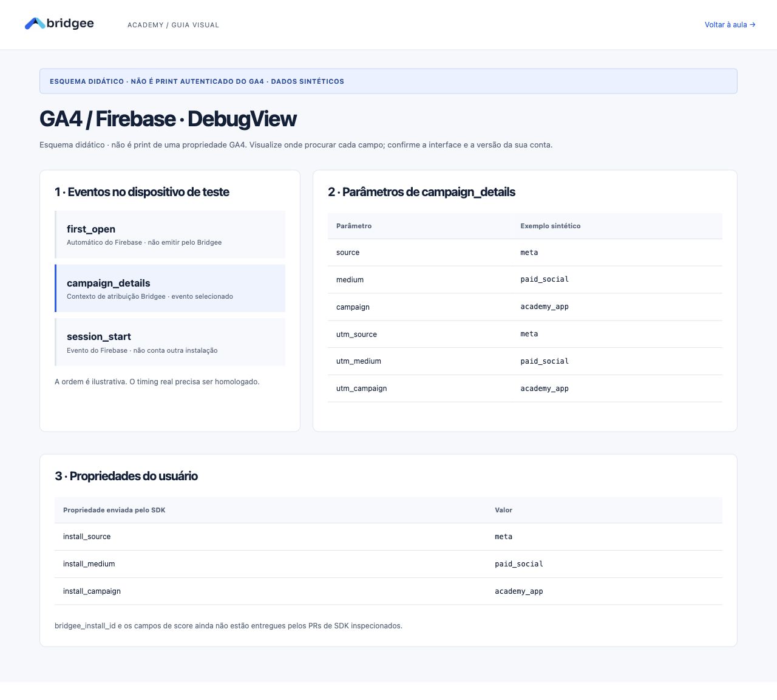Click '1 · Eventos no dispositivo de teste' heading
The image size is (777, 700).
pyautogui.click(x=142, y=192)
